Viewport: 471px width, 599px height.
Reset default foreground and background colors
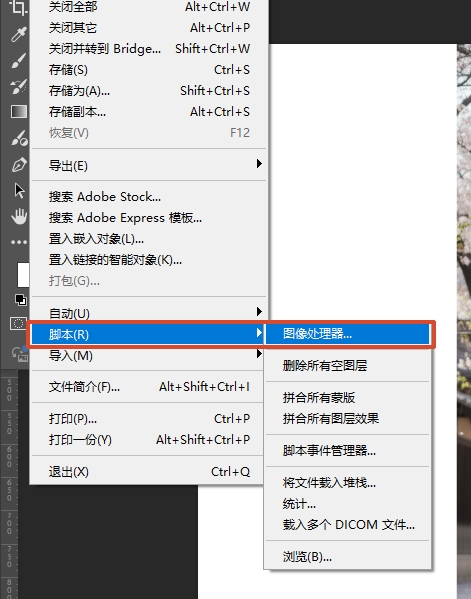(x=21, y=300)
